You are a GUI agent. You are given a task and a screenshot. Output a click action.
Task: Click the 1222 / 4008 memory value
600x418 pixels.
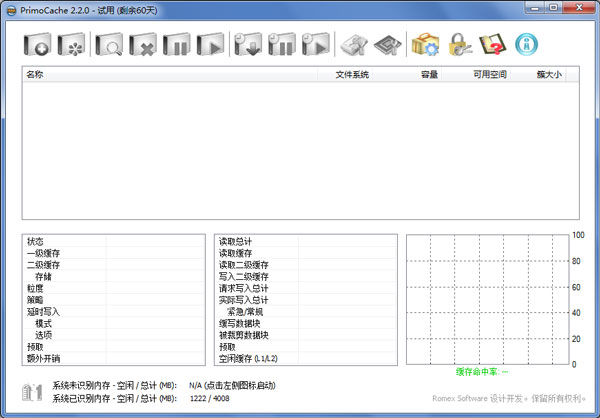[210, 398]
